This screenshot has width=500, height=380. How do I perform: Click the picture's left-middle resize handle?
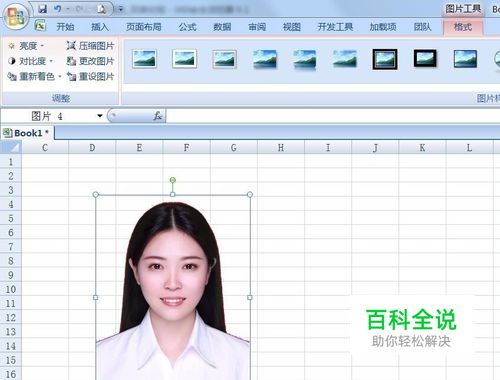coord(96,297)
